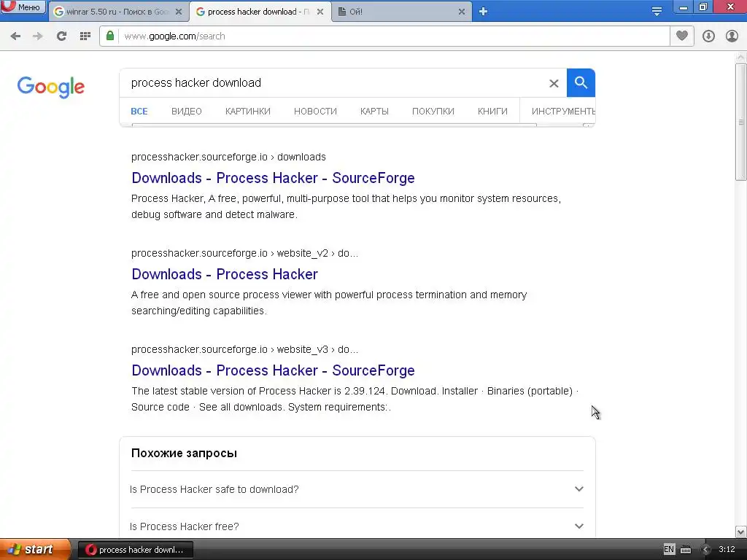Expand Is Process Hacker safe to download?

(x=357, y=489)
